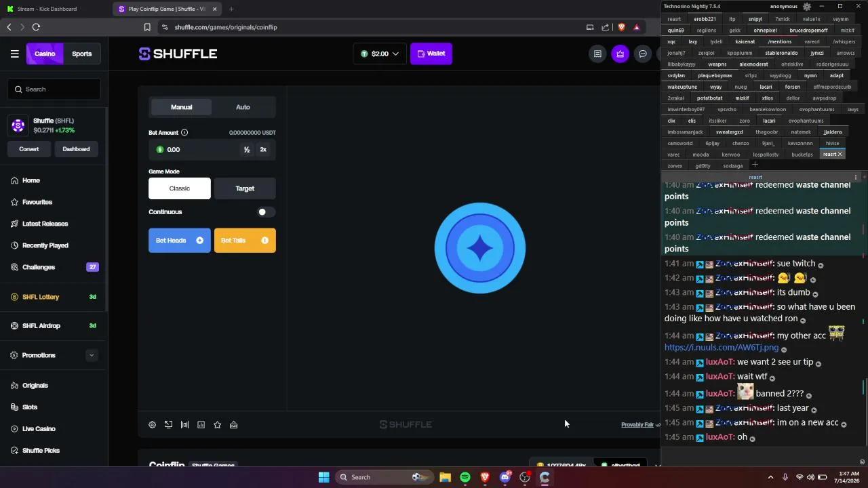Click the bet amount info icon

(184, 133)
